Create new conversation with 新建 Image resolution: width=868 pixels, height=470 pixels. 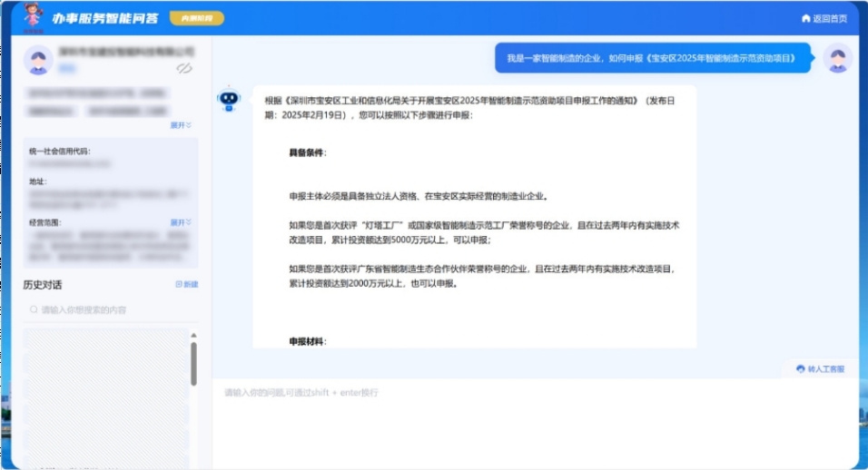pyautogui.click(x=187, y=284)
